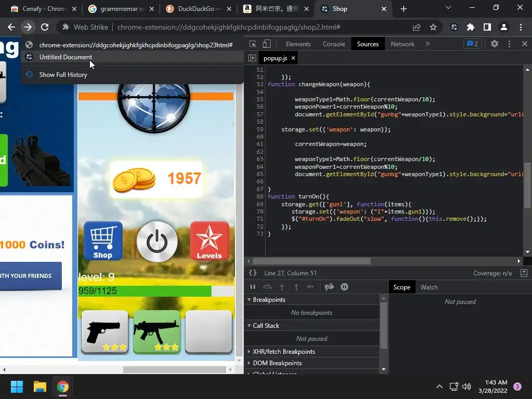This screenshot has height=399, width=532.
Task: Click the Step debugger arrow button
Action: pos(311,287)
